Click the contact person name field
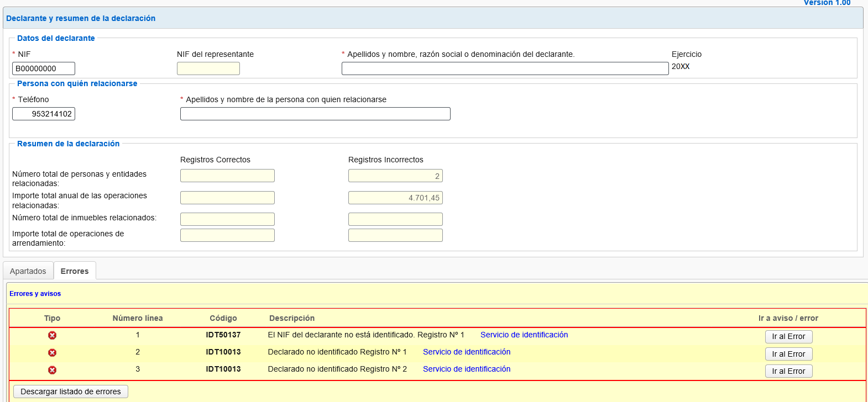This screenshot has height=402, width=868. [315, 114]
